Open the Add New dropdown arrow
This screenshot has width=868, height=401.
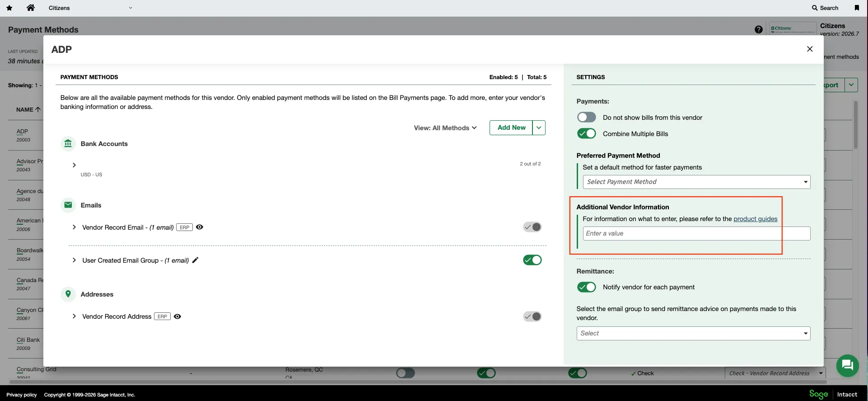[539, 127]
